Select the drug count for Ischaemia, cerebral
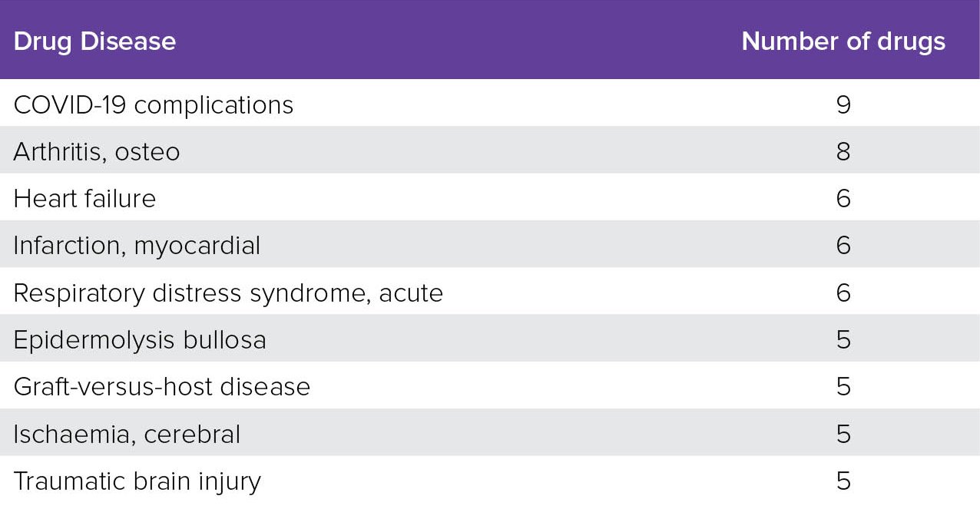 click(843, 435)
